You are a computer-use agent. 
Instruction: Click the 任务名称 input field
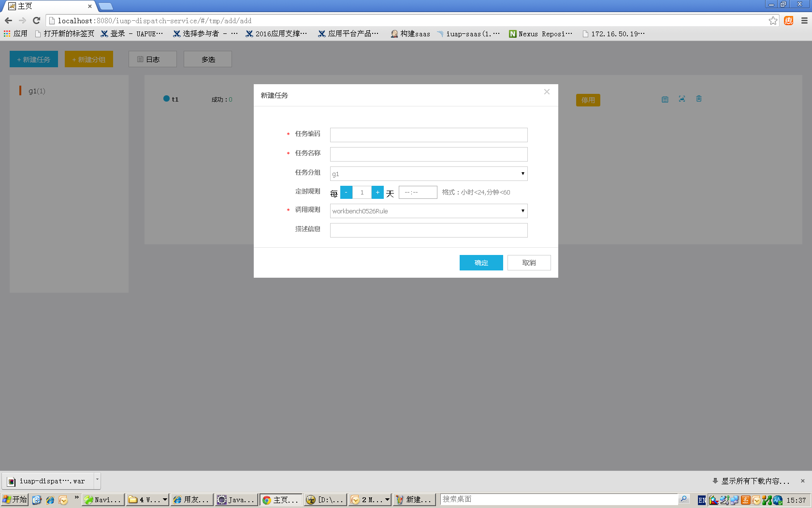coord(428,154)
